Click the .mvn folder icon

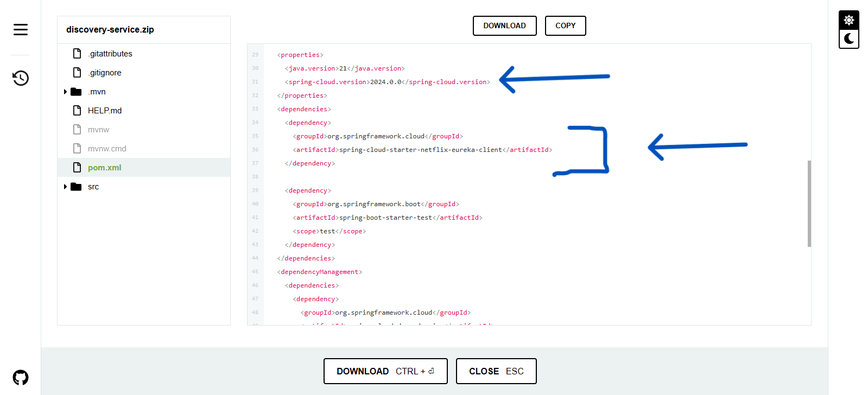click(x=76, y=92)
